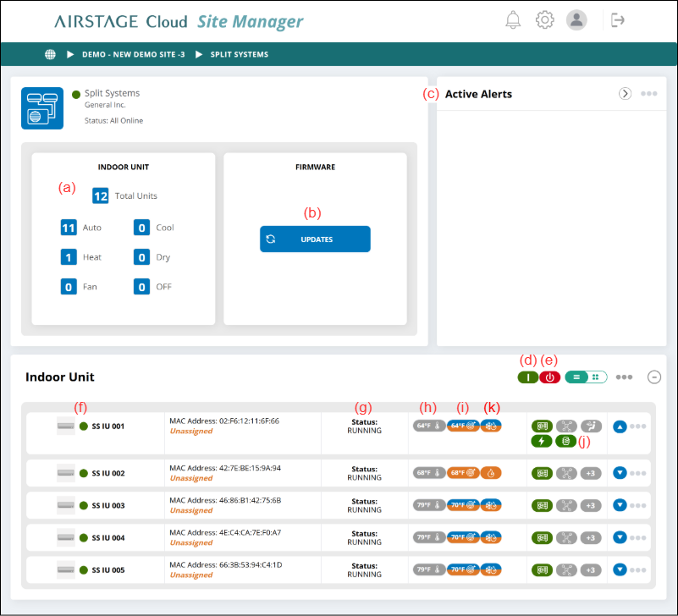
Task: Collapse the SS IU 001 row details
Action: pos(620,426)
